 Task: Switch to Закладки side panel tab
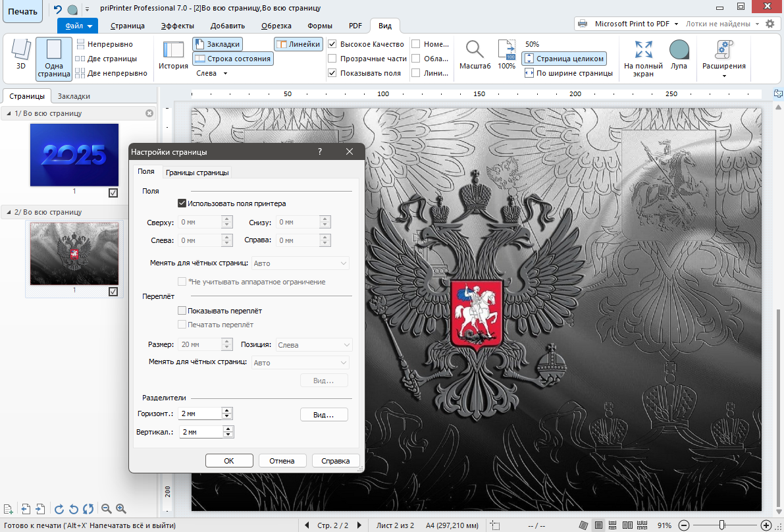[74, 96]
